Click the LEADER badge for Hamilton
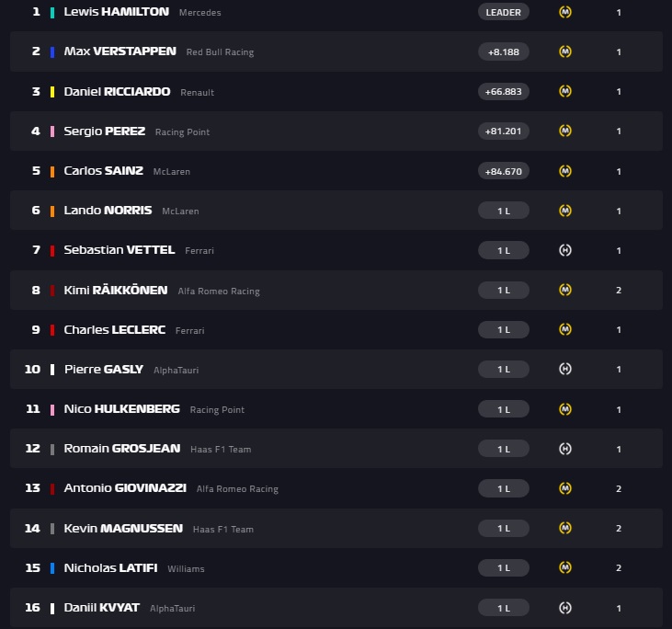The image size is (672, 629). [x=503, y=12]
